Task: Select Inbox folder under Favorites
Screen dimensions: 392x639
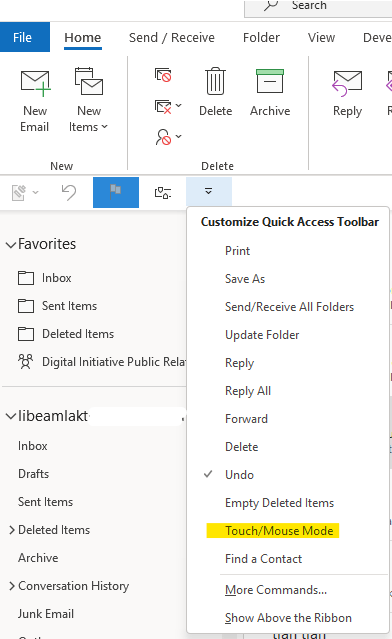Action: pyautogui.click(x=57, y=278)
